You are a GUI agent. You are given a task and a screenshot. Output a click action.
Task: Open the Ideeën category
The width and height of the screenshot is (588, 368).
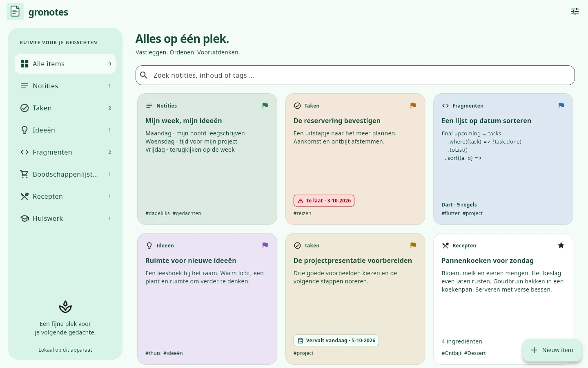[x=65, y=130]
